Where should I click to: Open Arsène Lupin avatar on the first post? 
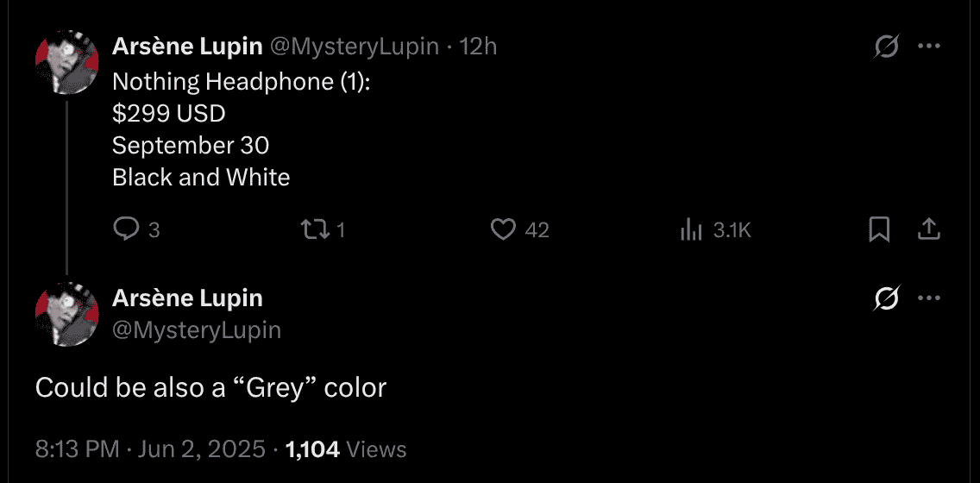click(66, 62)
